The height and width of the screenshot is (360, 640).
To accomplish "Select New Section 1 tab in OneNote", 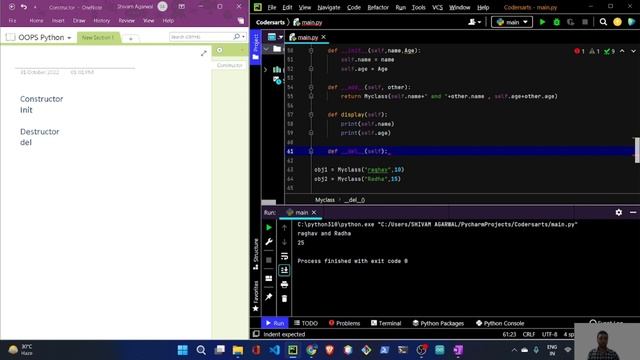I will (x=98, y=37).
